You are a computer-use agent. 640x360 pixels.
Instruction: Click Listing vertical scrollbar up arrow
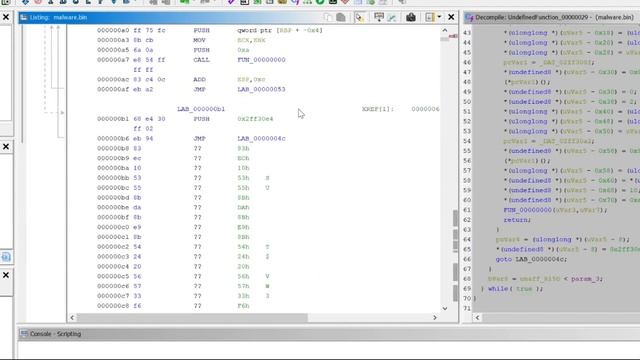pos(445,30)
